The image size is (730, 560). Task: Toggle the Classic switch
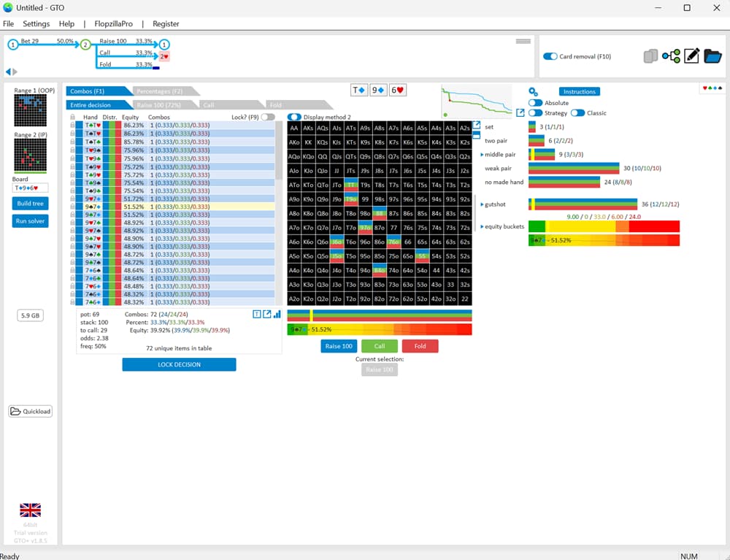[577, 113]
